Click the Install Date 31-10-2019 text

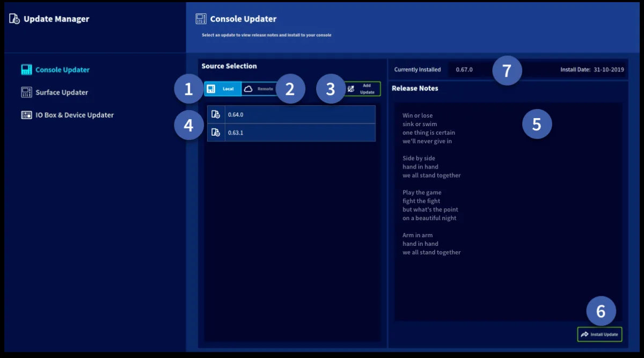(592, 70)
